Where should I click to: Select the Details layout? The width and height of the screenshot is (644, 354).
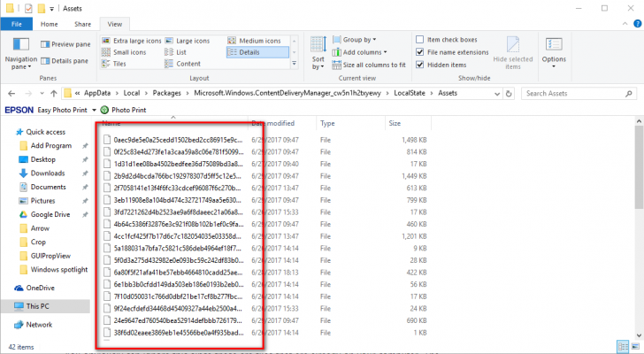[257, 52]
